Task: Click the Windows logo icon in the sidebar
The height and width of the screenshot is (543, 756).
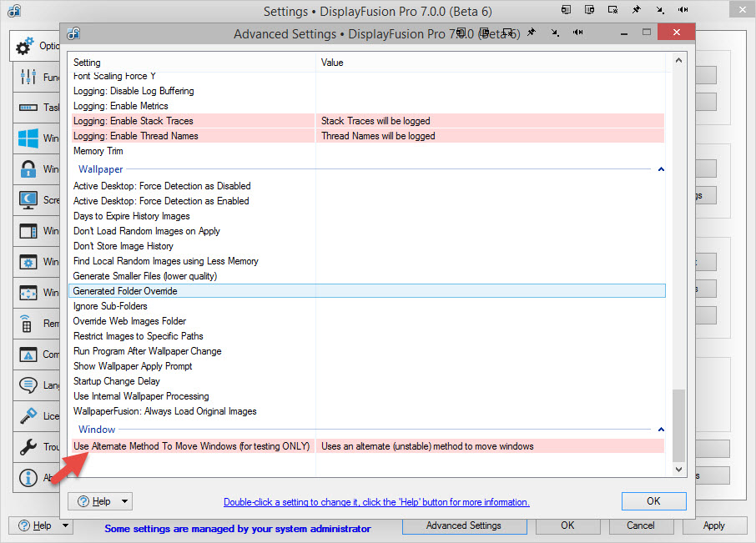Action: [x=28, y=138]
